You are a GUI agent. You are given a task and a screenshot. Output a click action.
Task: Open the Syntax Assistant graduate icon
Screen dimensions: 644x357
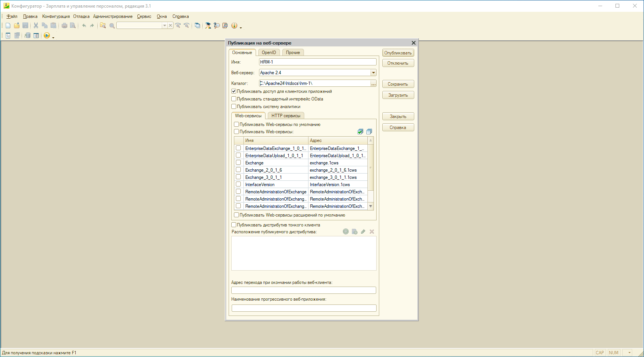(x=208, y=25)
